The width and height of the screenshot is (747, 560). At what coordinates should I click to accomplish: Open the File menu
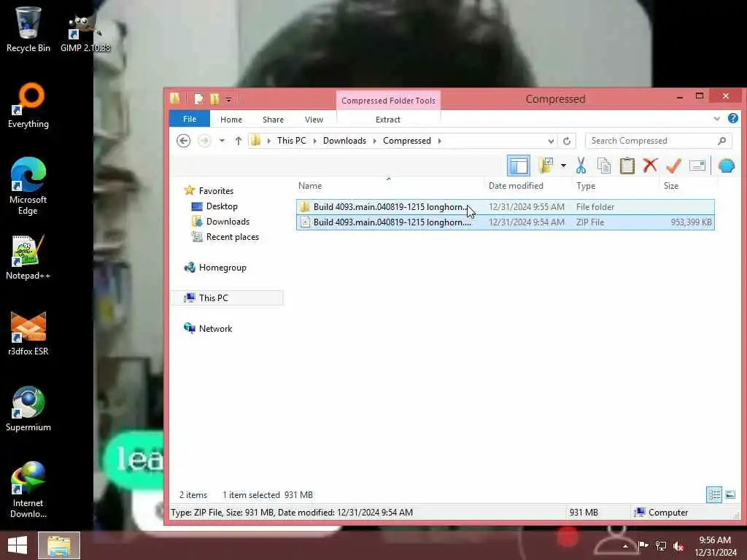[190, 119]
